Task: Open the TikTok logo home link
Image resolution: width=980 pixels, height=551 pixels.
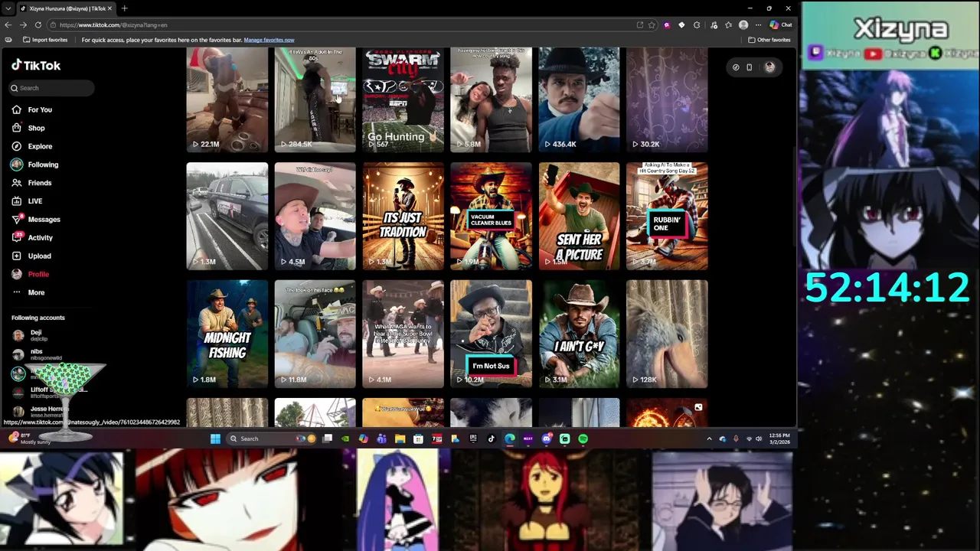Action: 36,66
